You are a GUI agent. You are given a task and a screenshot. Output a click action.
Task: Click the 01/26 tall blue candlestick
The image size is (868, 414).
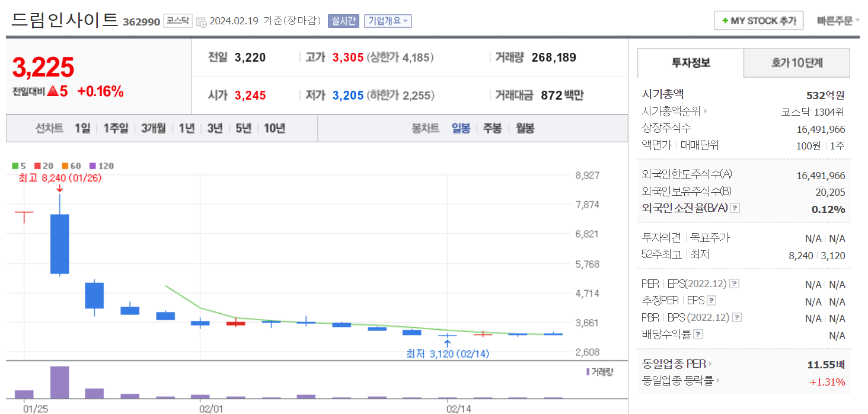coord(59,244)
